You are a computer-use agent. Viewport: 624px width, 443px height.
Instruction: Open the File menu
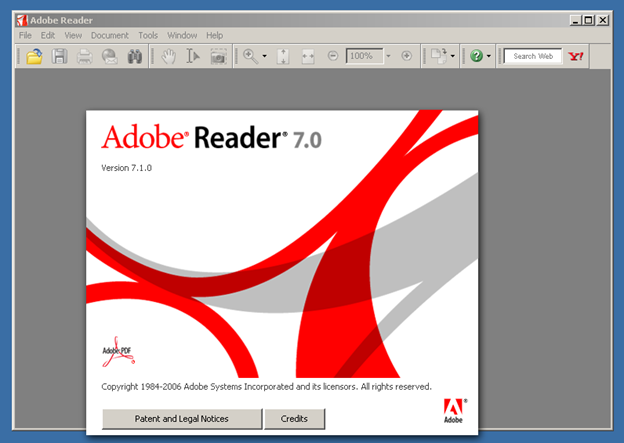pyautogui.click(x=26, y=35)
